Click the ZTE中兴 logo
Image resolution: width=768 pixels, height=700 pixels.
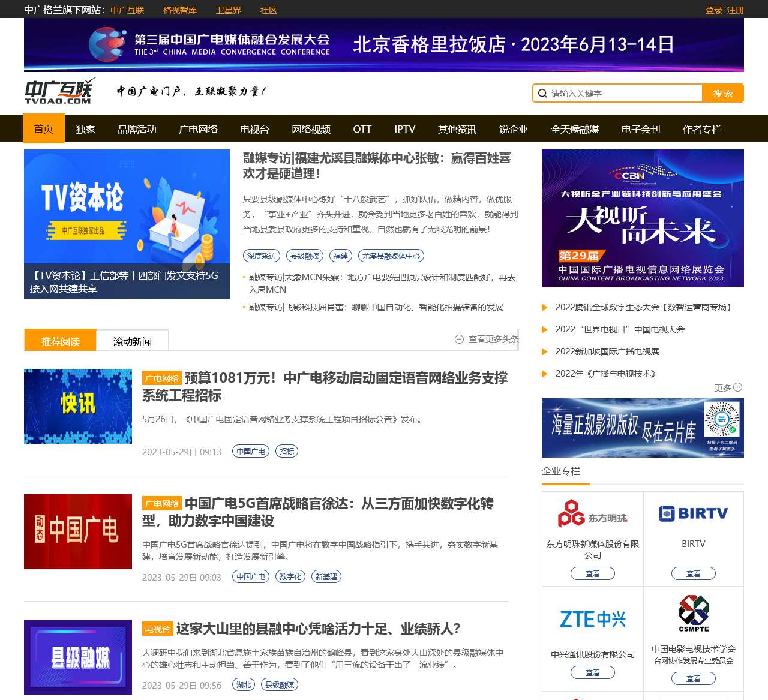tap(592, 619)
